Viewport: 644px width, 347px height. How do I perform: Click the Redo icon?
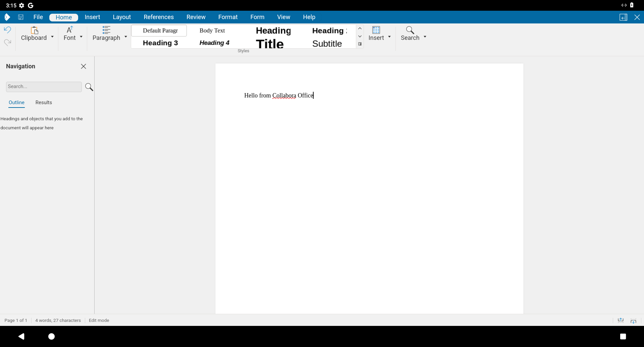[x=7, y=43]
